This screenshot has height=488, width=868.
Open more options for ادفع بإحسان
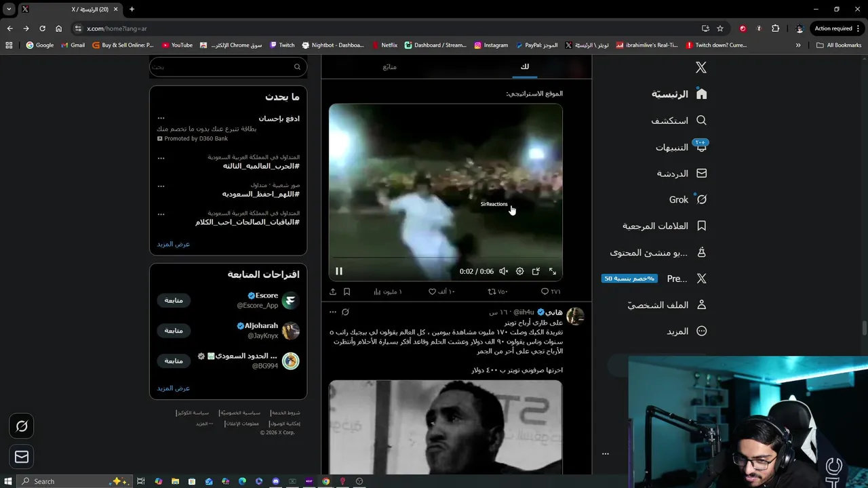click(161, 118)
